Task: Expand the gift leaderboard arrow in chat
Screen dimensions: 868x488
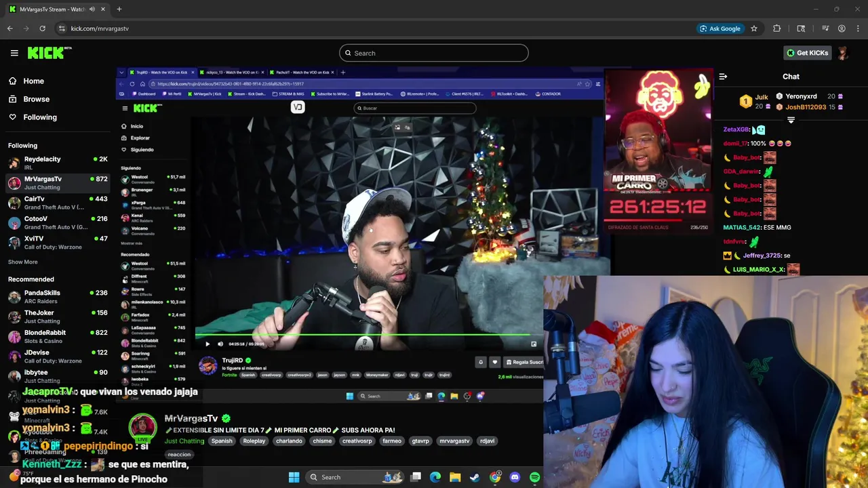Action: tap(791, 120)
